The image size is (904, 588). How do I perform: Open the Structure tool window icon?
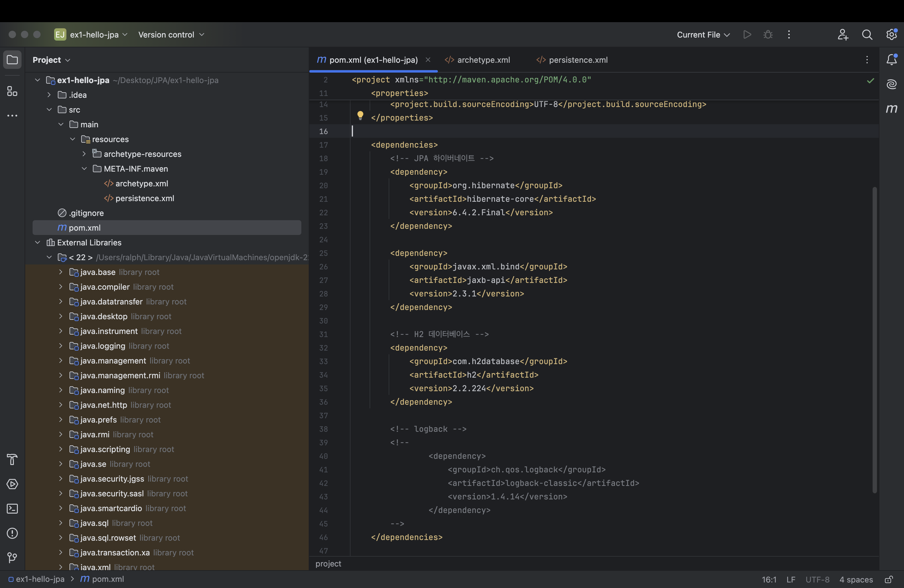12,91
